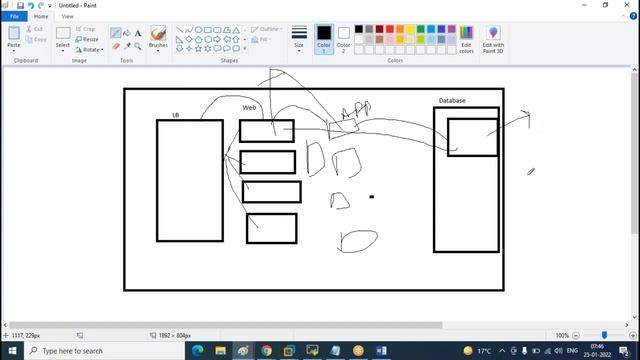The width and height of the screenshot is (640, 360).
Task: Open Google Chrome from the taskbar
Action: [x=266, y=351]
